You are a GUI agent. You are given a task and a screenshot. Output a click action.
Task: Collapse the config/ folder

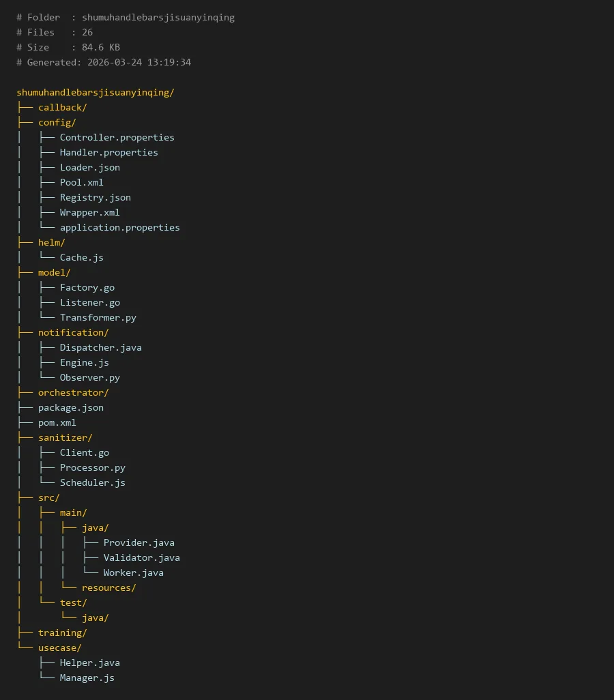(x=57, y=122)
